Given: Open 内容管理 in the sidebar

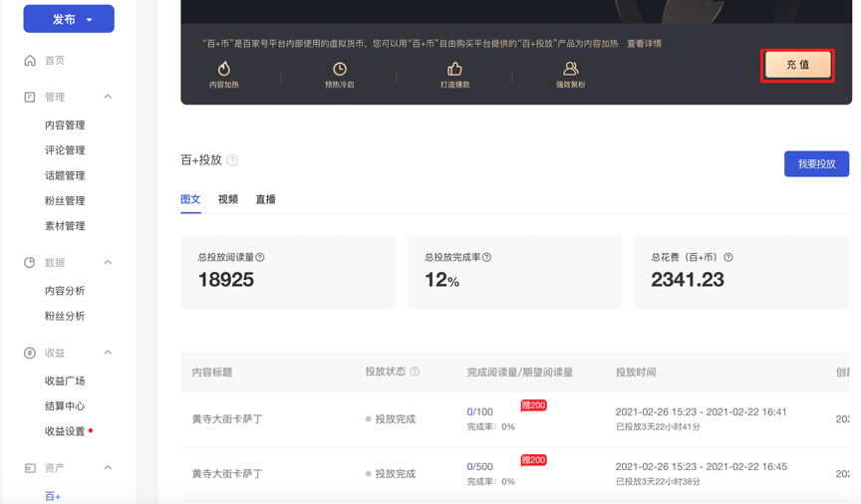Looking at the screenshot, I should point(65,126).
